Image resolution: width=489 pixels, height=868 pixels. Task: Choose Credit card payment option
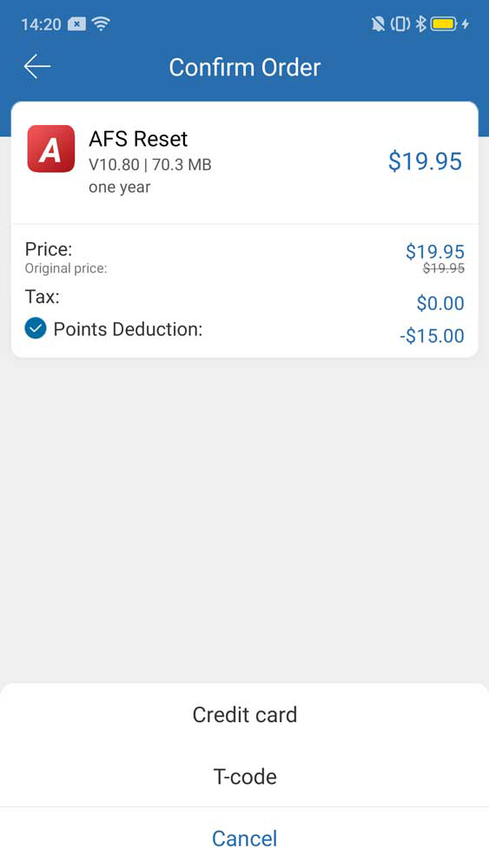[x=244, y=714]
